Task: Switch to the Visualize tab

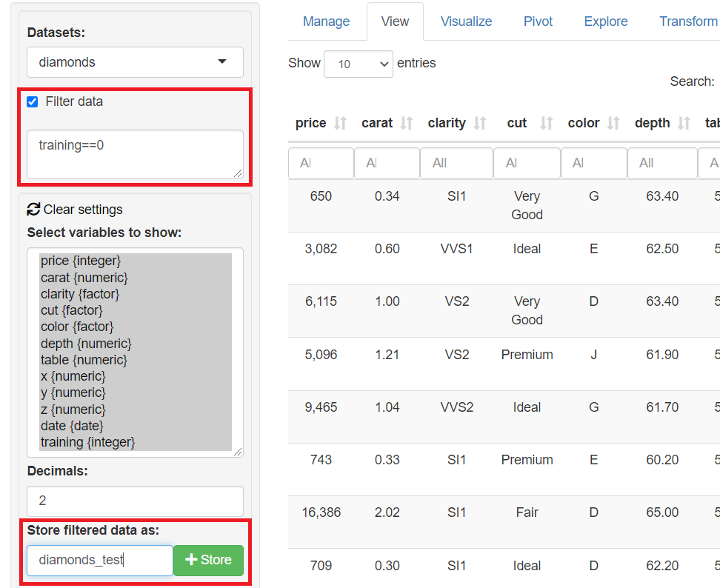Action: point(466,21)
